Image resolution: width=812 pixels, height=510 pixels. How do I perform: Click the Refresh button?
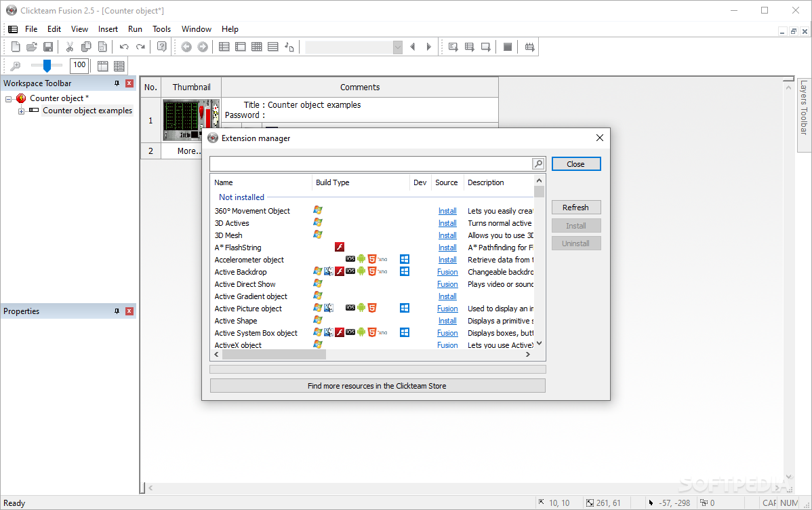coord(576,208)
